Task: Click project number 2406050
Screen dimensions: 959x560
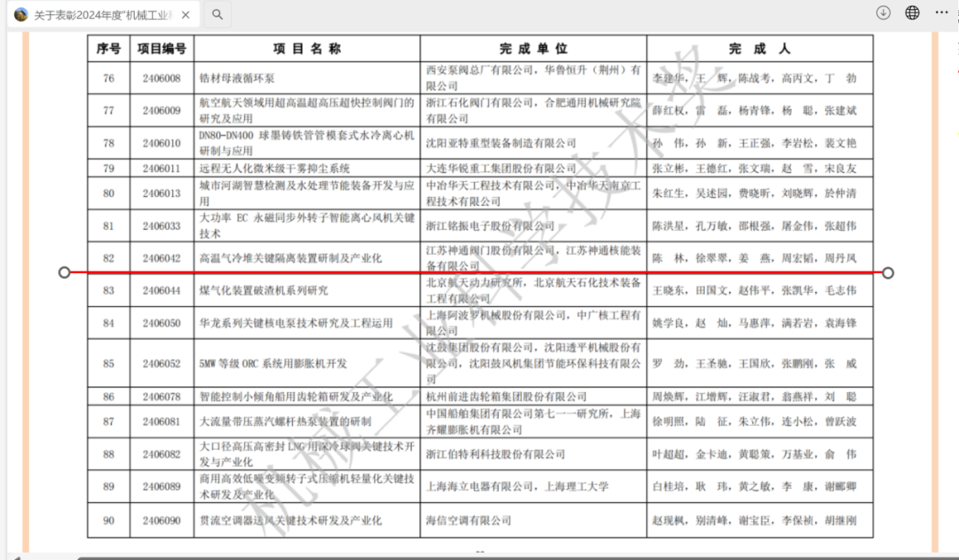Action: pos(162,323)
